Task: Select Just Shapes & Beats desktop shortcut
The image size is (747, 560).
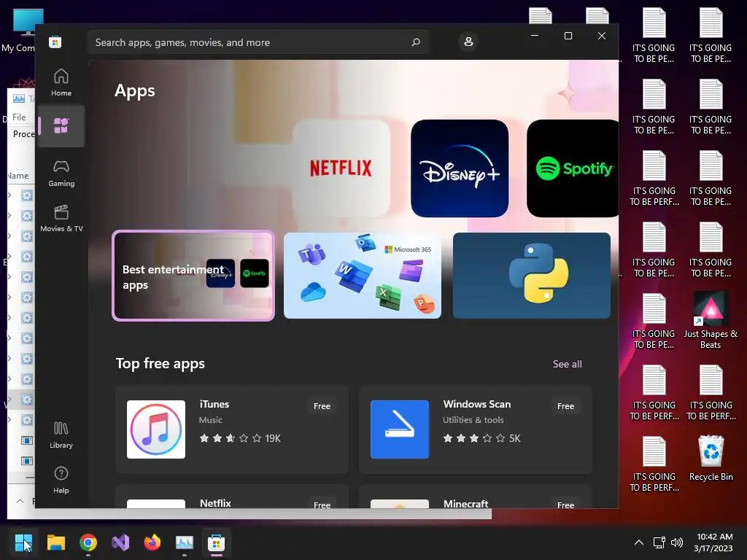Action: click(711, 321)
